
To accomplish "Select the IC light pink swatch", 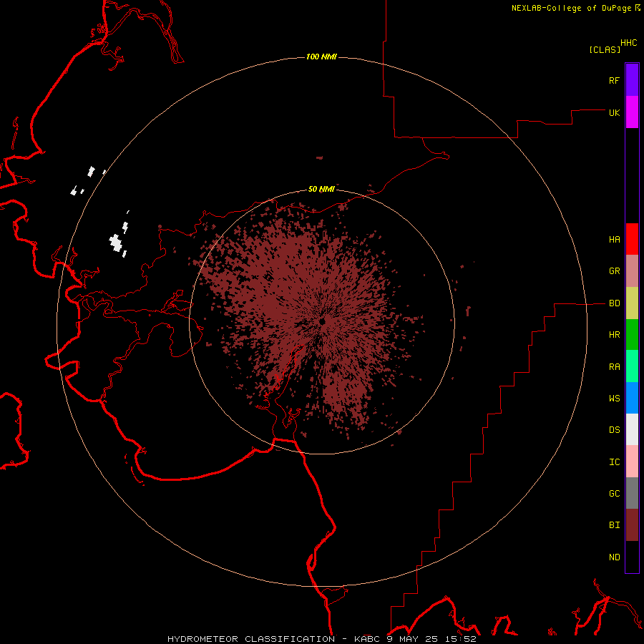I will pos(632,462).
